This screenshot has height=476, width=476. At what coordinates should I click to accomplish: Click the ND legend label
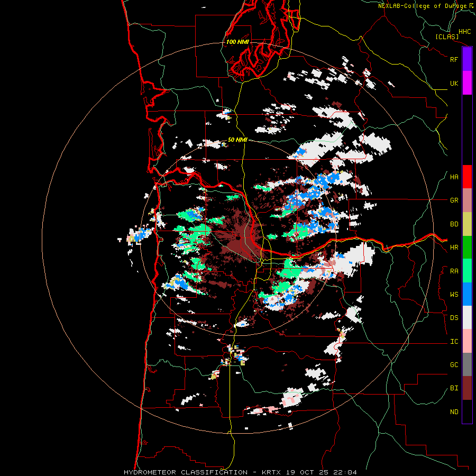point(454,412)
